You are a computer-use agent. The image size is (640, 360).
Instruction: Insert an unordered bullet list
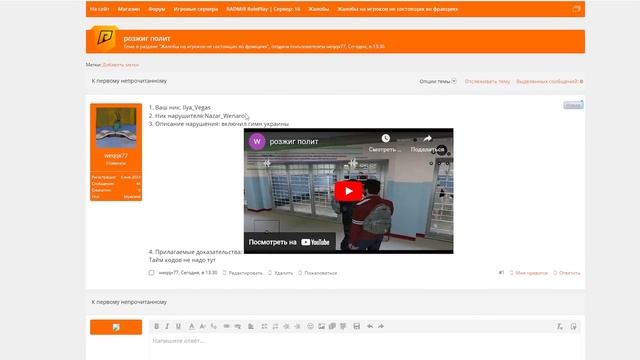tap(264, 326)
